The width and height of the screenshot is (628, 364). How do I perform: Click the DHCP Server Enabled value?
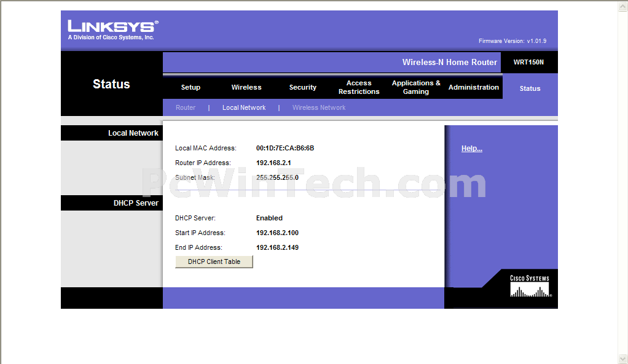click(269, 218)
